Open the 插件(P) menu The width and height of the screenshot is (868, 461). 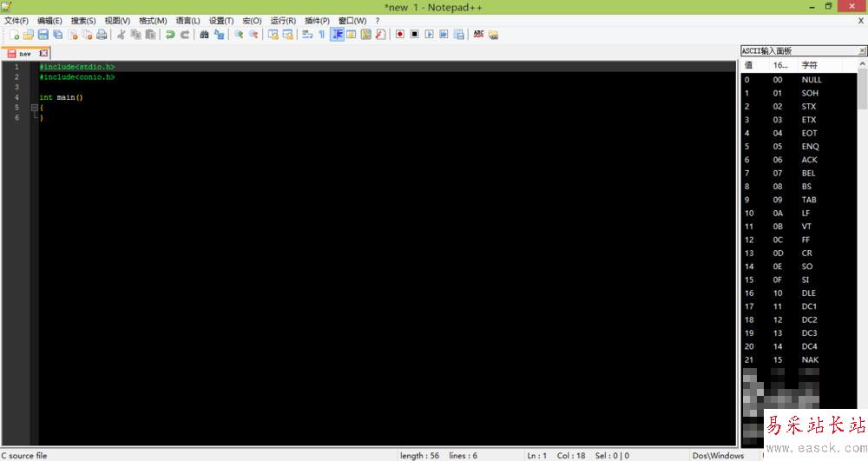click(x=317, y=21)
